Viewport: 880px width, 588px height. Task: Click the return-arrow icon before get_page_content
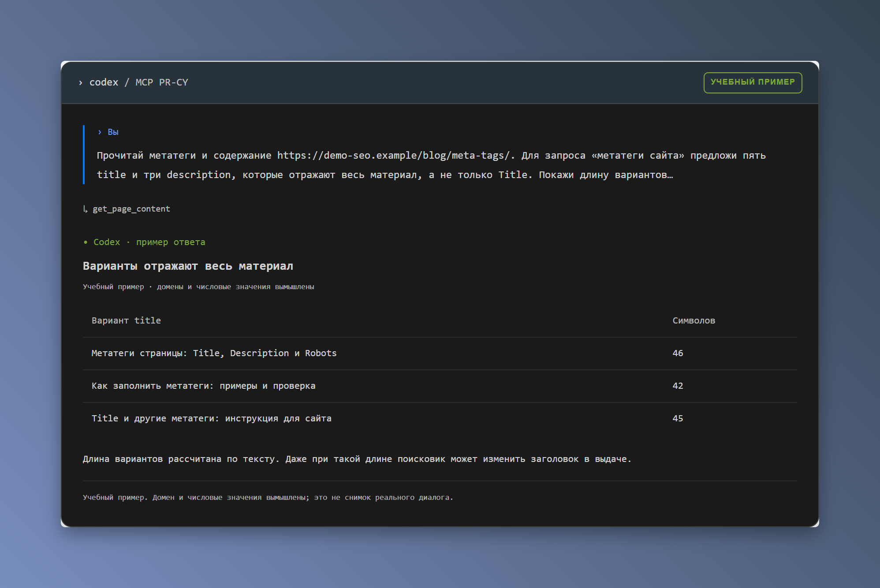(x=86, y=209)
